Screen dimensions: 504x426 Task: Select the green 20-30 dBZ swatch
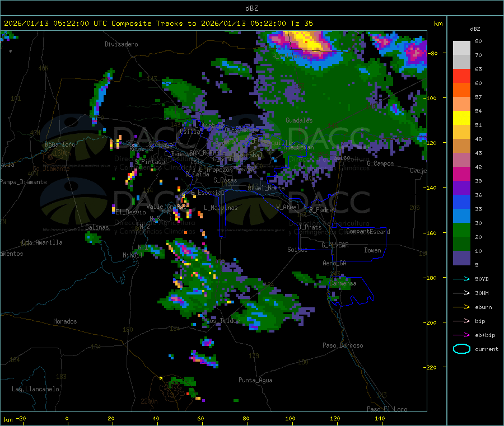461,230
